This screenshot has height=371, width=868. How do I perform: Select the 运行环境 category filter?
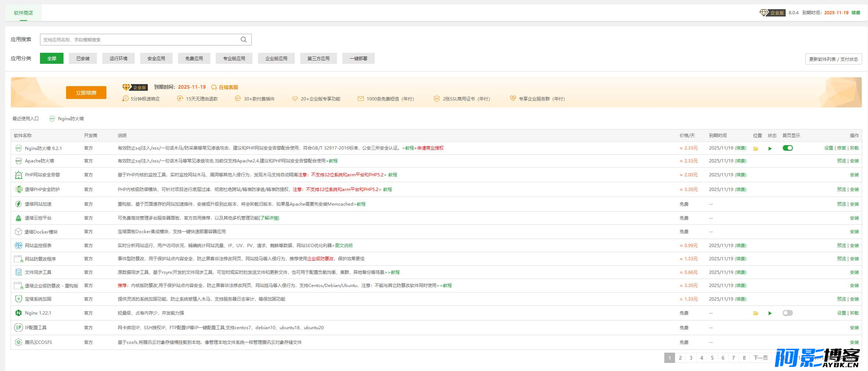[119, 58]
